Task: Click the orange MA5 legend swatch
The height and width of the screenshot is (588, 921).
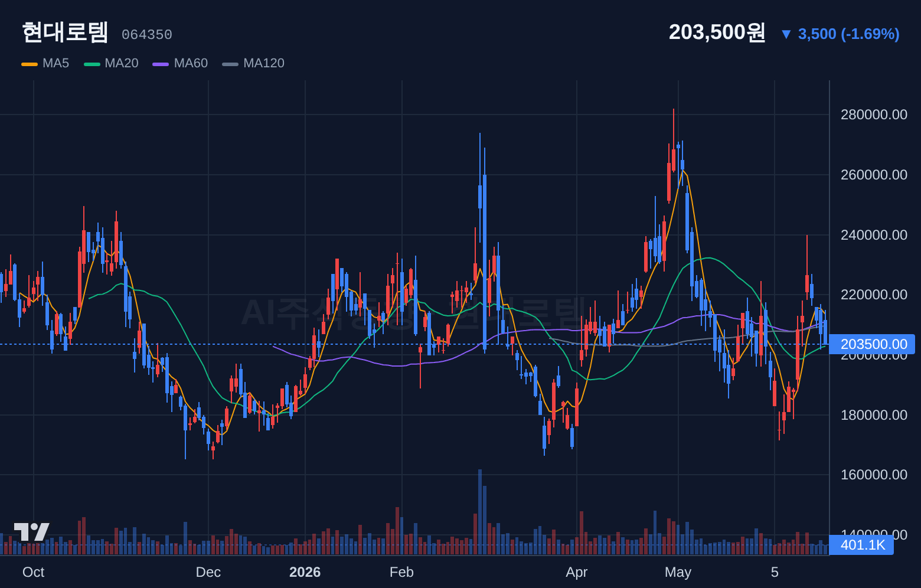Action: pyautogui.click(x=30, y=64)
